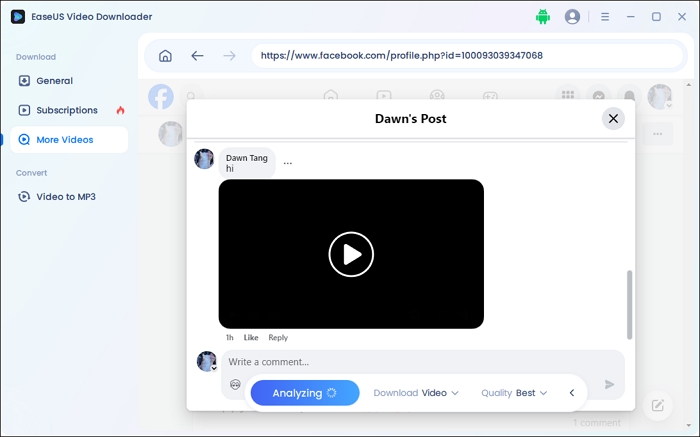The height and width of the screenshot is (437, 700).
Task: Minimize the EaseUS window
Action: pos(630,17)
